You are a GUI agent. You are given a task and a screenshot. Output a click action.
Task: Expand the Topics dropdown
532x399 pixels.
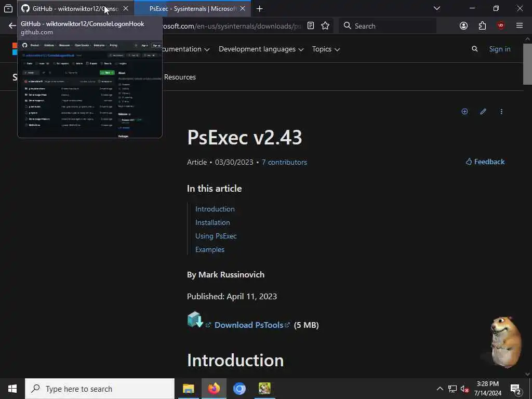[326, 49]
